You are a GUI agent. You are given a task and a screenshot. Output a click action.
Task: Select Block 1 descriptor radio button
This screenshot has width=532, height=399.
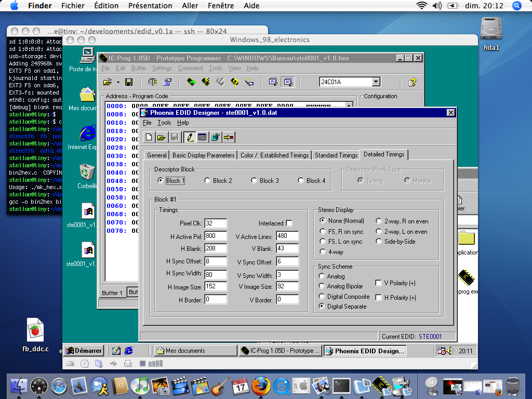click(161, 180)
